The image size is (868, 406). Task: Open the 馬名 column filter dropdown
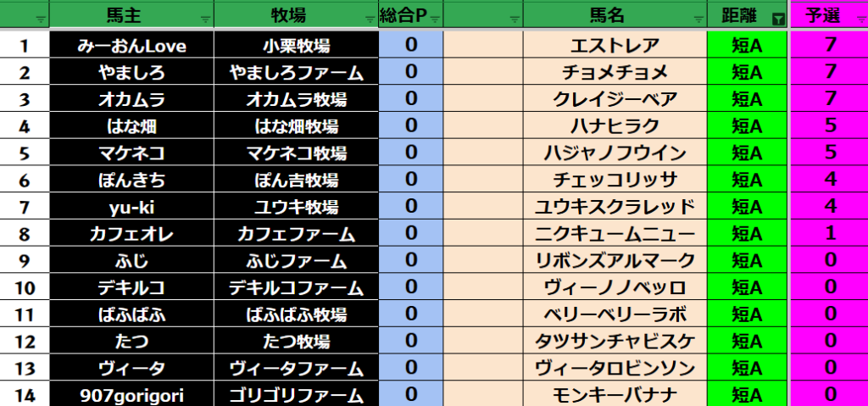pos(698,18)
